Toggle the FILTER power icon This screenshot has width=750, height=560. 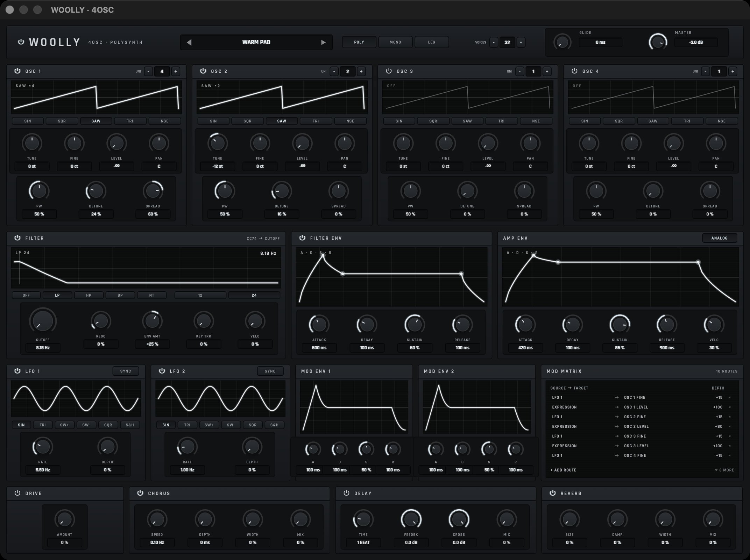coord(17,238)
